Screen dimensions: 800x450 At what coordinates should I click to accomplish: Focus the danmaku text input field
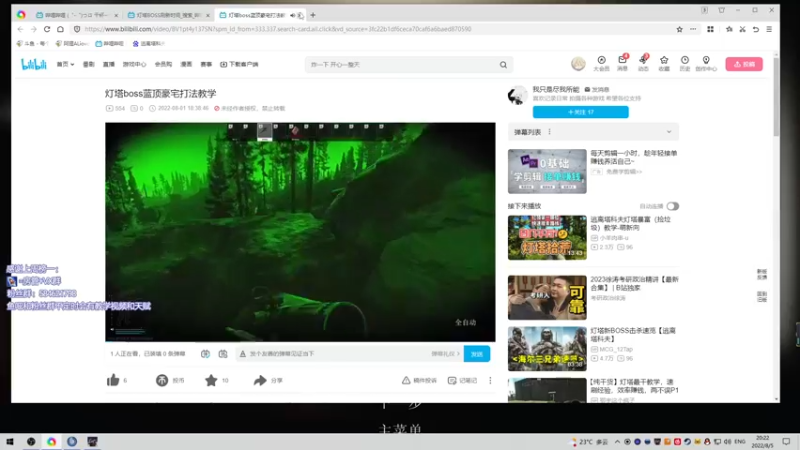339,354
